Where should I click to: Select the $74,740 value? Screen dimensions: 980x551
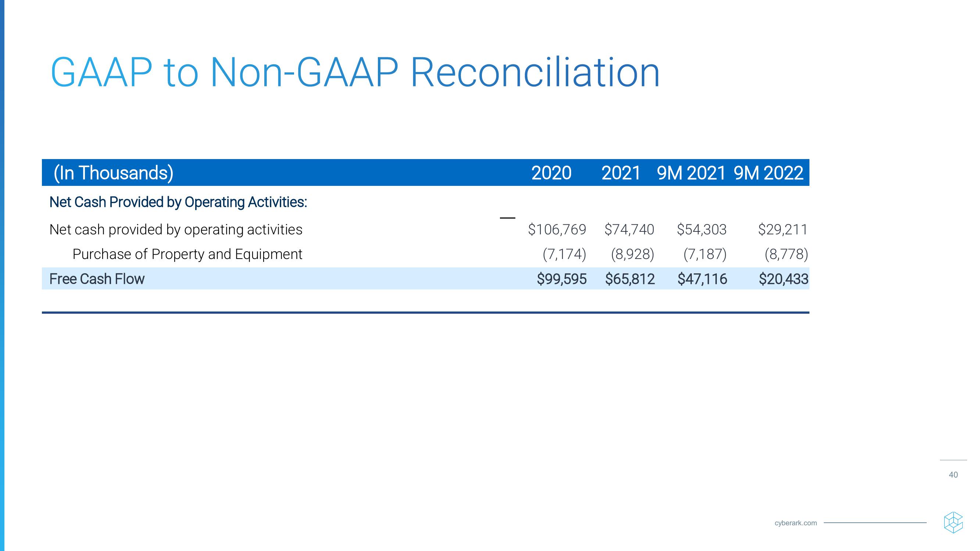[629, 229]
